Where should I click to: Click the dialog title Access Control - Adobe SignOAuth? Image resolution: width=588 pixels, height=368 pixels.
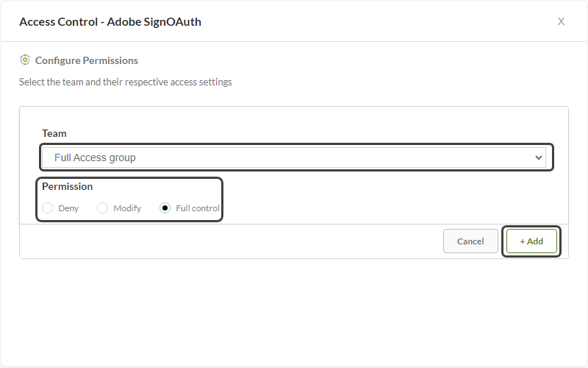110,21
